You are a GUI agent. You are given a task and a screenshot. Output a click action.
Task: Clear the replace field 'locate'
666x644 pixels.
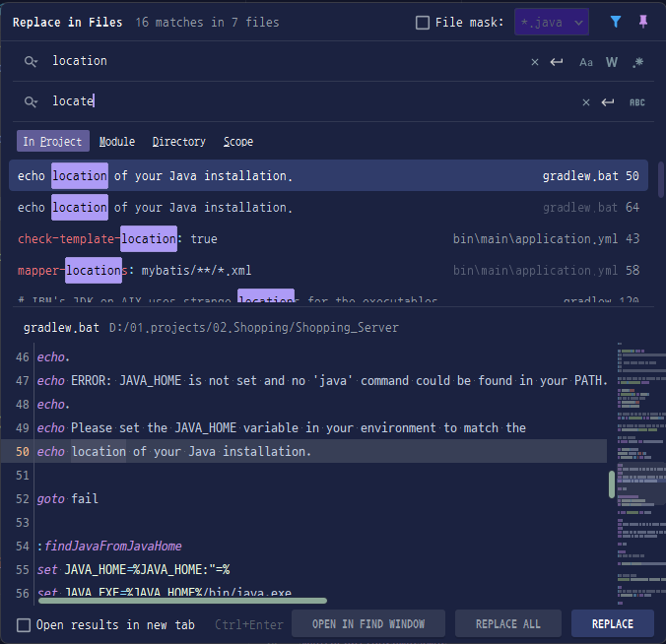(586, 102)
